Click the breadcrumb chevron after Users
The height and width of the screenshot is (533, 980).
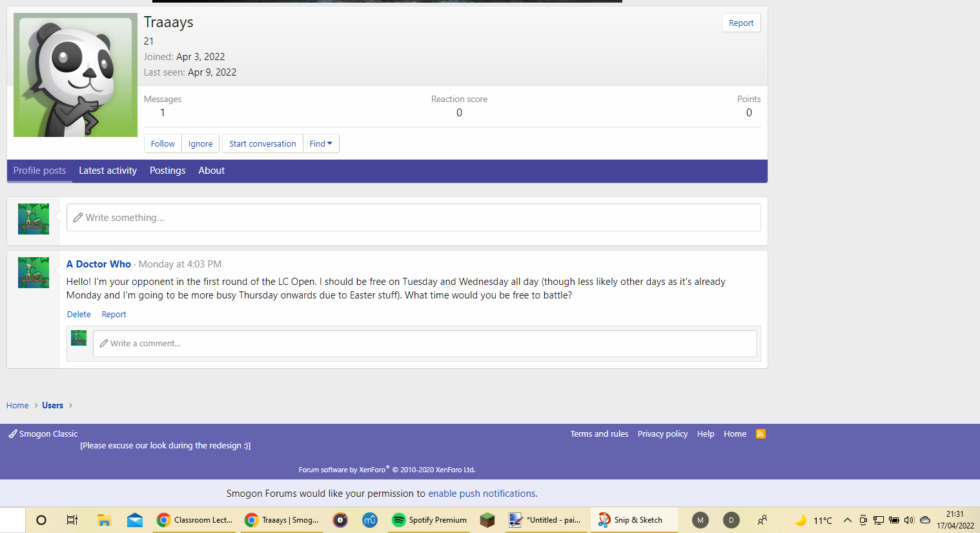pos(70,406)
